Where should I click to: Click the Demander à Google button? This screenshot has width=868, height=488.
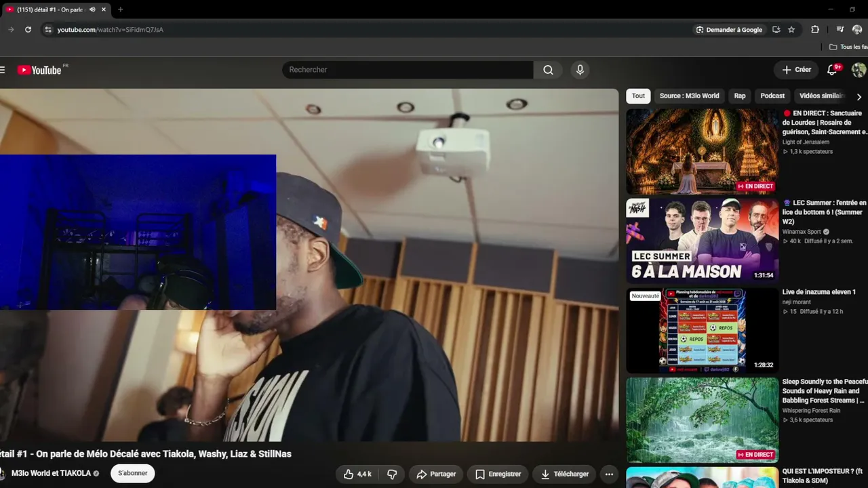729,30
